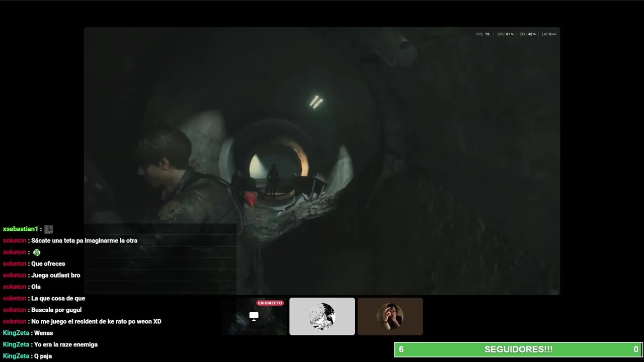This screenshot has height=362, width=644.
Task: Click chat message "Que ofreces"
Action: pyautogui.click(x=48, y=264)
